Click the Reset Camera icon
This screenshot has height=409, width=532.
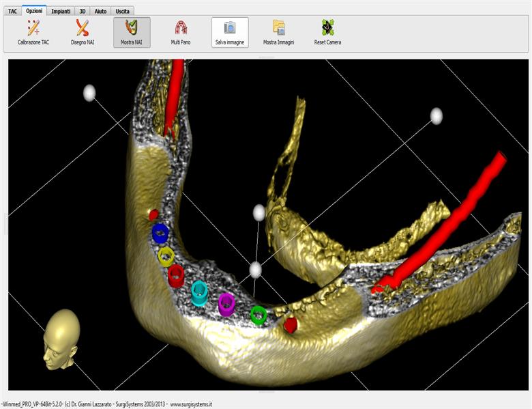328,27
